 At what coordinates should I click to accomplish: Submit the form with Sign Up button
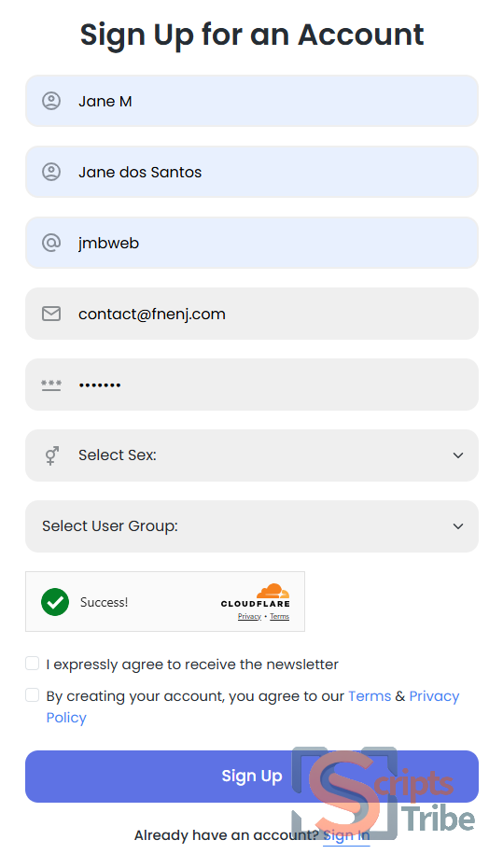tap(252, 777)
